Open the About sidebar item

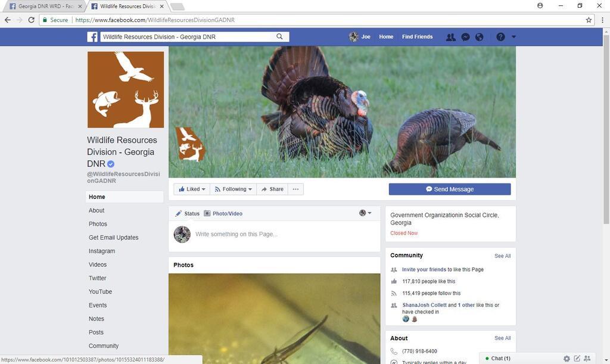point(97,210)
